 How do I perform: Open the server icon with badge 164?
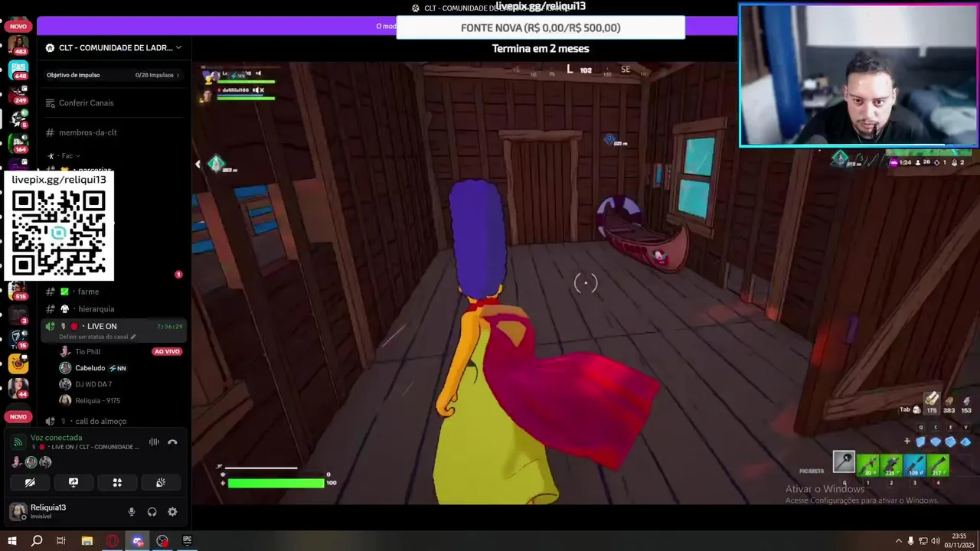tap(18, 143)
